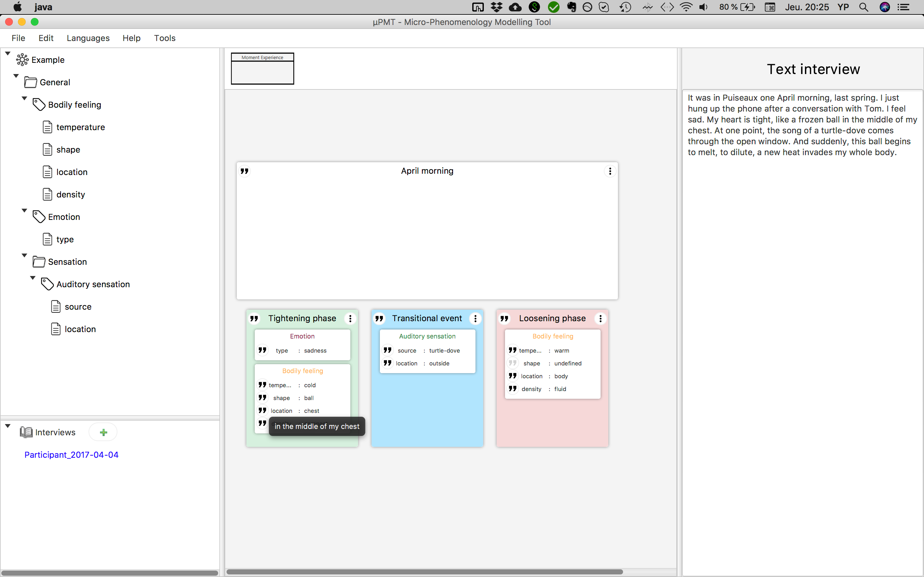Click the three-dot menu on Tightening phase

[x=351, y=318]
